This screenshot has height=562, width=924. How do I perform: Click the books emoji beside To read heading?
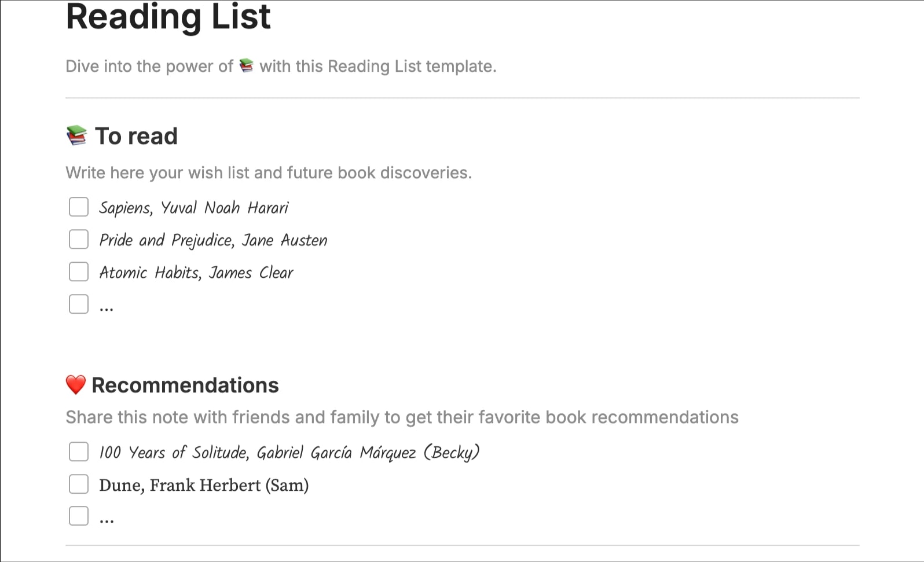(x=76, y=136)
